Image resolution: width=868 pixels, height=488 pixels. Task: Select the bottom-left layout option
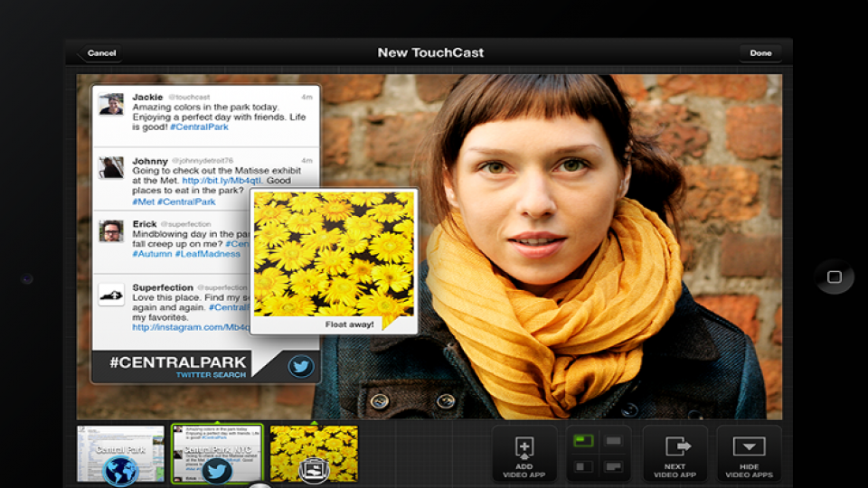click(583, 466)
